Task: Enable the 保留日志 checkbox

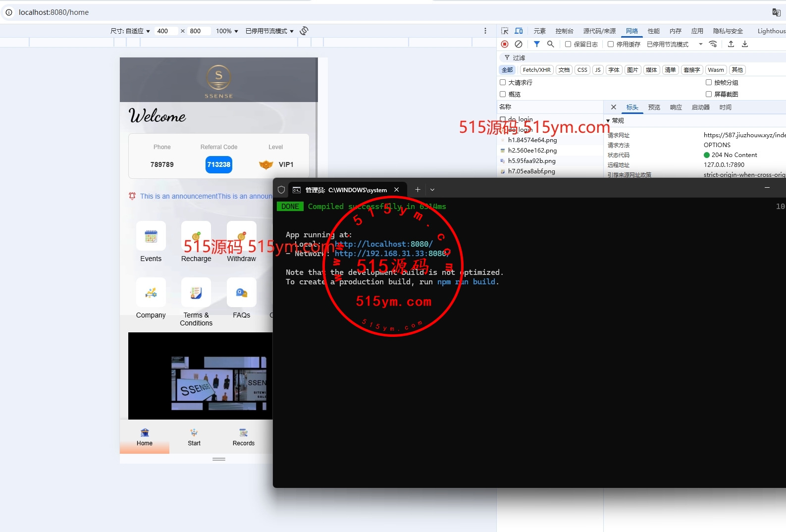Action: [568, 44]
